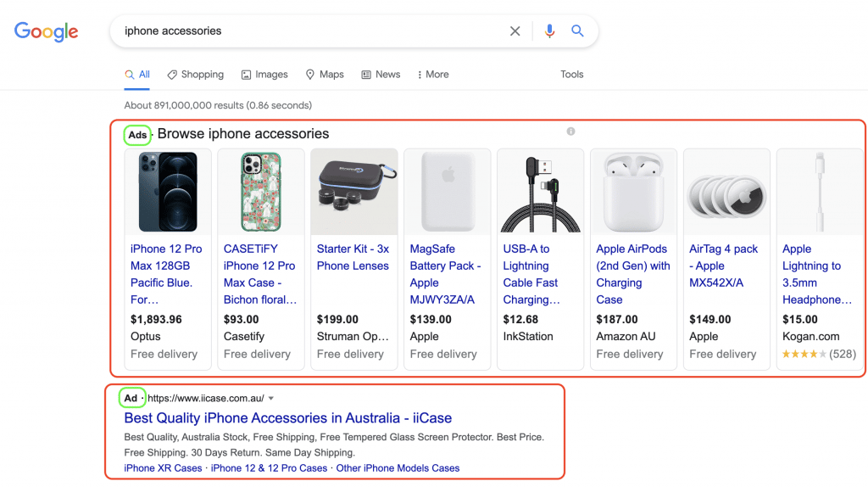Open the Maps results tab
Viewport: 868px width, 487px height.
pos(325,75)
